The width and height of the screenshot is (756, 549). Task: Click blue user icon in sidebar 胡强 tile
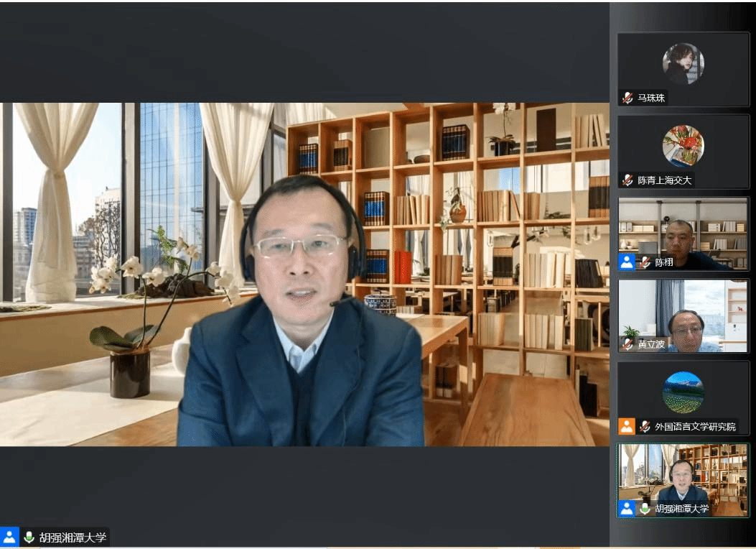click(x=627, y=508)
